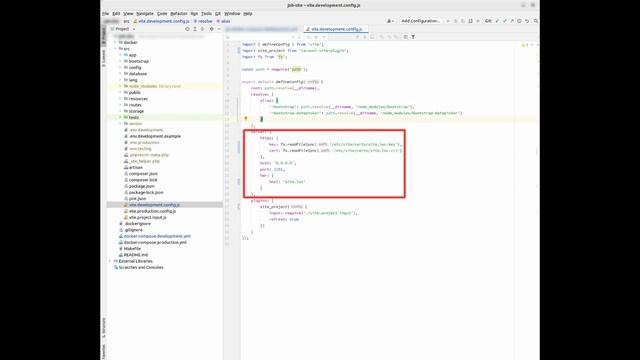Click the Git Push arrow icon

tap(512, 21)
